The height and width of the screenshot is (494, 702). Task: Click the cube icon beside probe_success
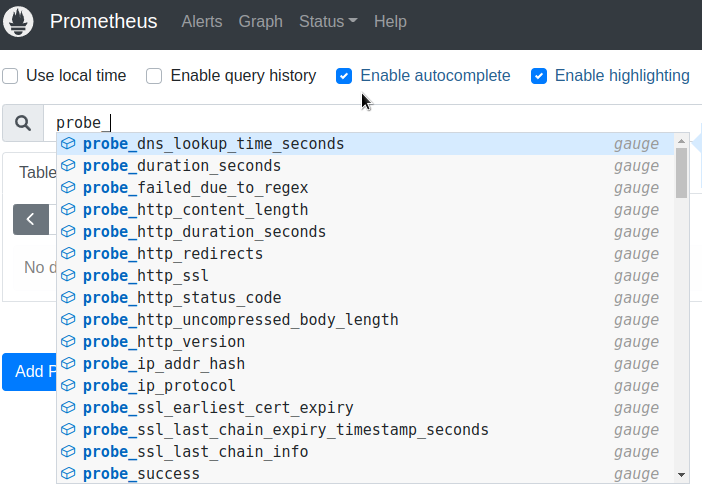[68, 473]
